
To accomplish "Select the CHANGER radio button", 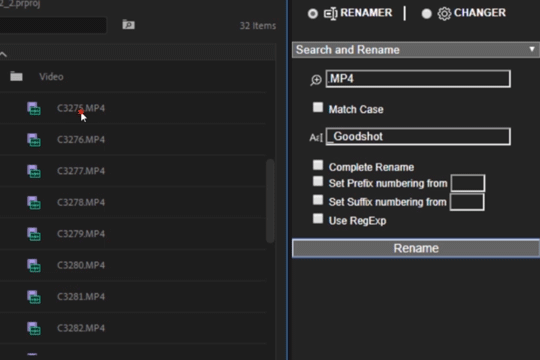I will (426, 14).
